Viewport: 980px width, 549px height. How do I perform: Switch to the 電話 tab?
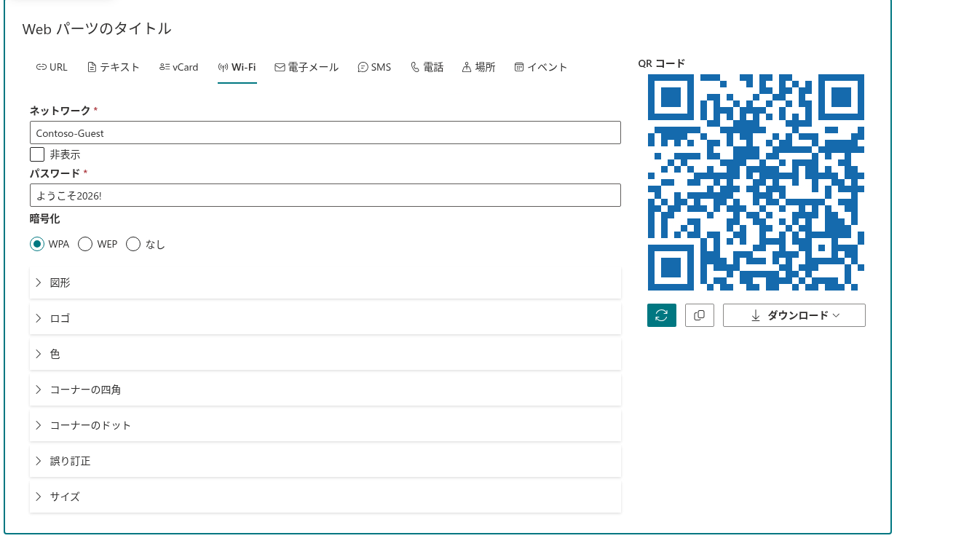pos(427,67)
